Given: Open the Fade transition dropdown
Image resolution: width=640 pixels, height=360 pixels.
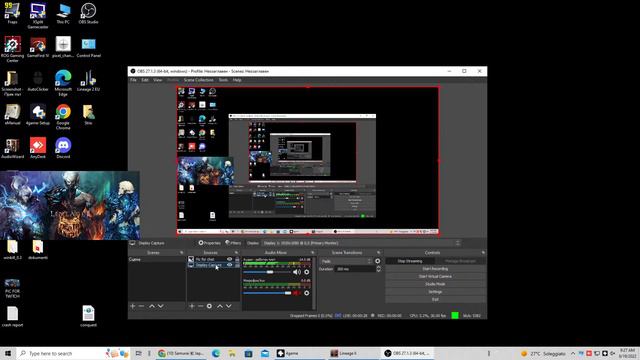Looking at the screenshot, I should pos(346,261).
